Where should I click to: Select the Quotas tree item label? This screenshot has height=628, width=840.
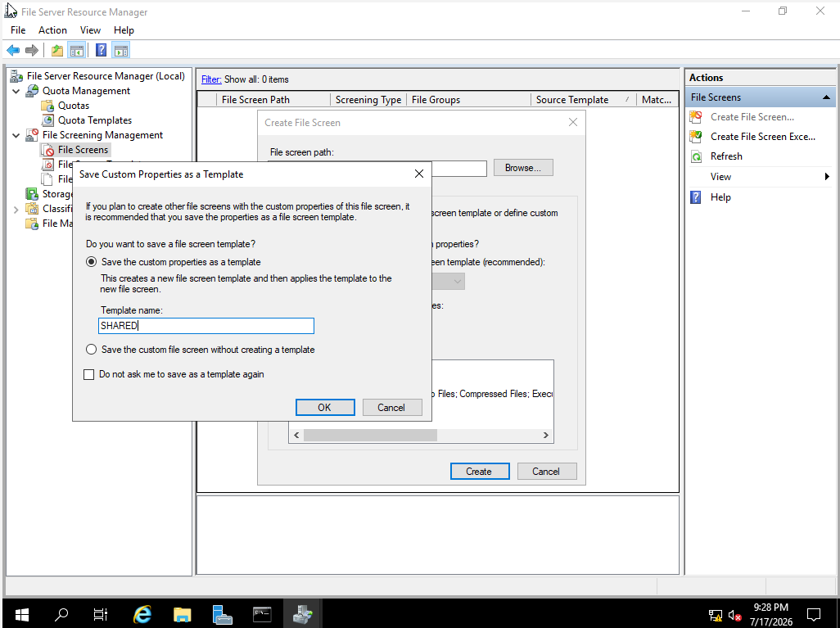[74, 106]
